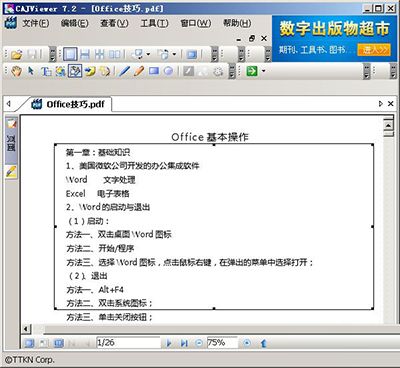Open the 工具(T) menu
Image resolution: width=400 pixels, height=368 pixels.
[154, 23]
